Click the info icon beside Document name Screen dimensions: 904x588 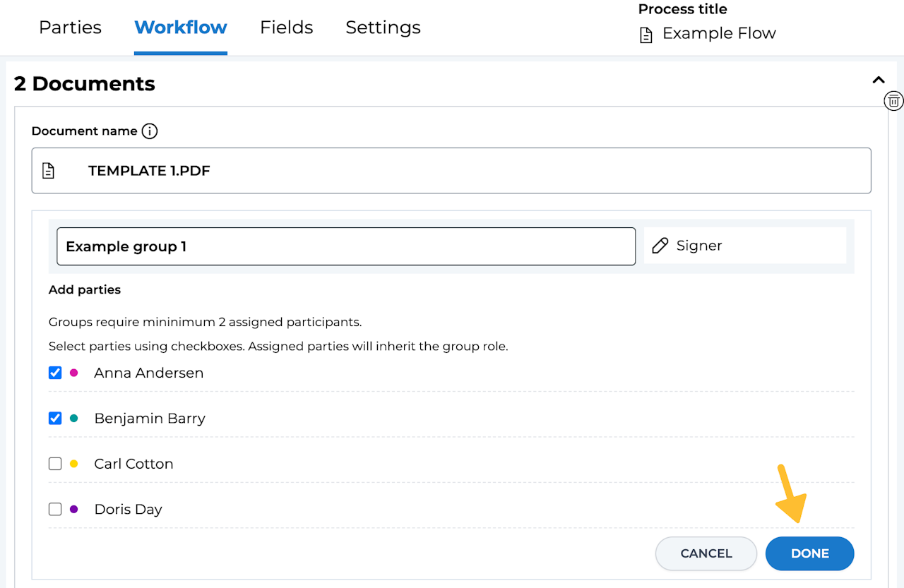click(149, 131)
